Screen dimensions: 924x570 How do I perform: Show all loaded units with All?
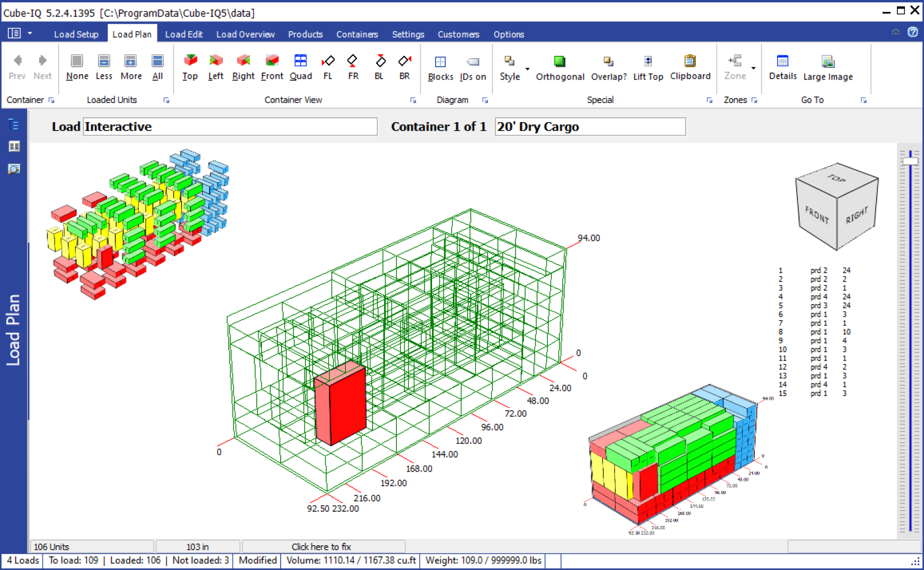[157, 67]
